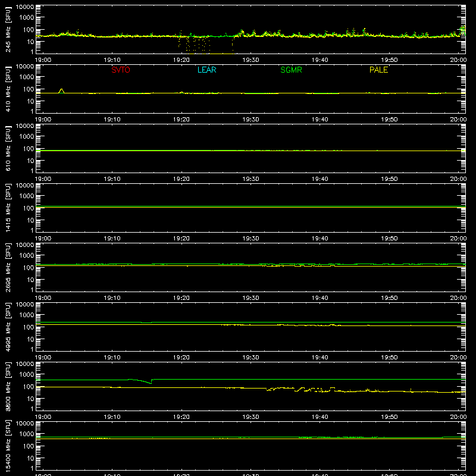Click 20:00 tick label under 8800 MHz panel
476x476 pixels.
(x=458, y=417)
